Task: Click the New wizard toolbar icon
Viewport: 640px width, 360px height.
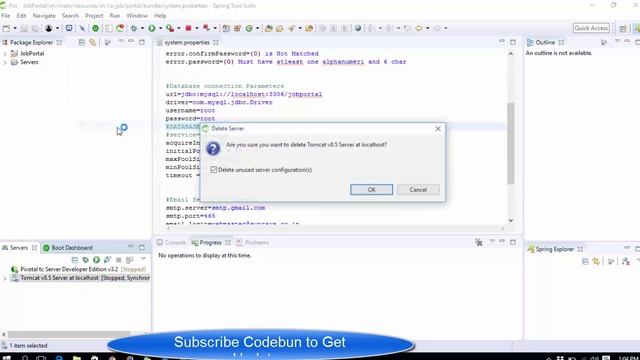Action: pos(6,28)
